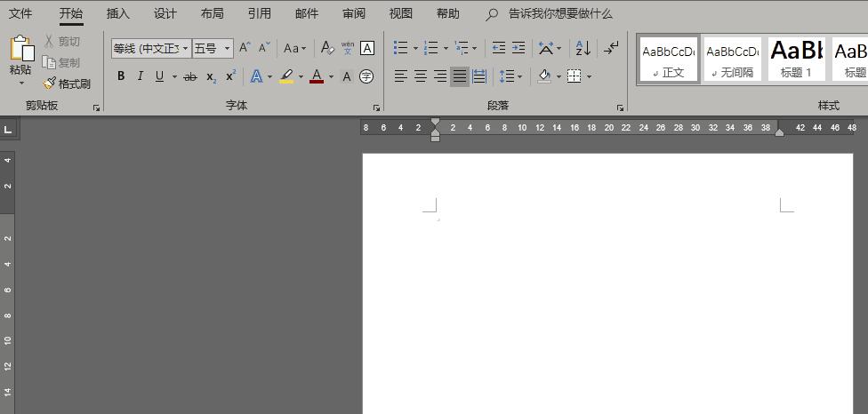The width and height of the screenshot is (868, 414).
Task: Click the enclosed character (字) icon
Action: point(366,76)
